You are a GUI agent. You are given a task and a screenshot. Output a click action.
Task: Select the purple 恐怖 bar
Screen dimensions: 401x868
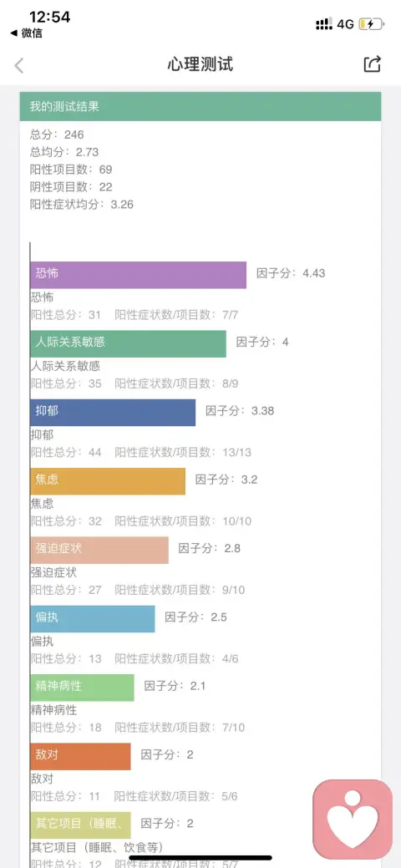pos(139,275)
